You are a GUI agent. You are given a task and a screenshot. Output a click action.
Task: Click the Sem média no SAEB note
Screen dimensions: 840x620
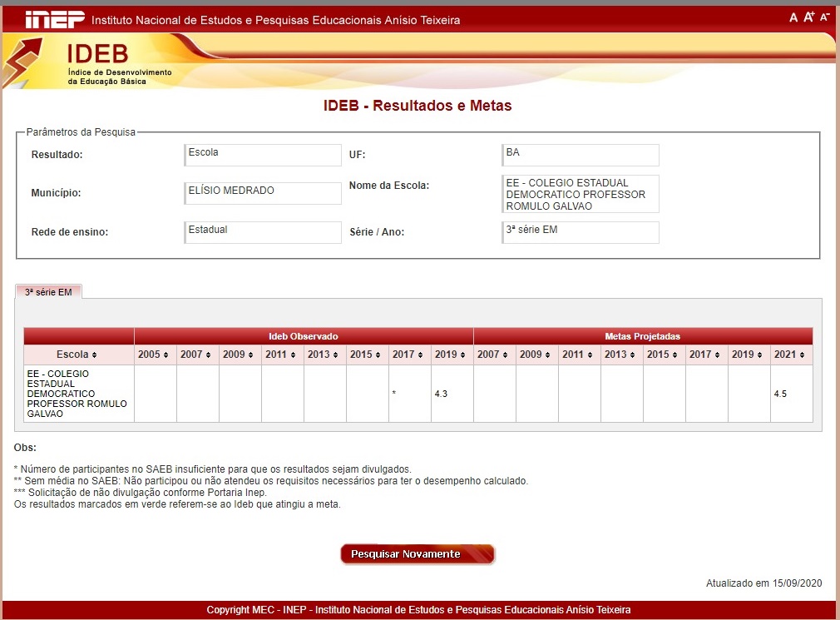pos(271,481)
